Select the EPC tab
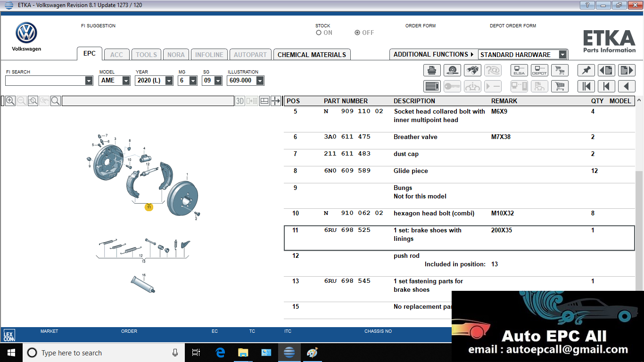This screenshot has width=644, height=362. point(90,53)
